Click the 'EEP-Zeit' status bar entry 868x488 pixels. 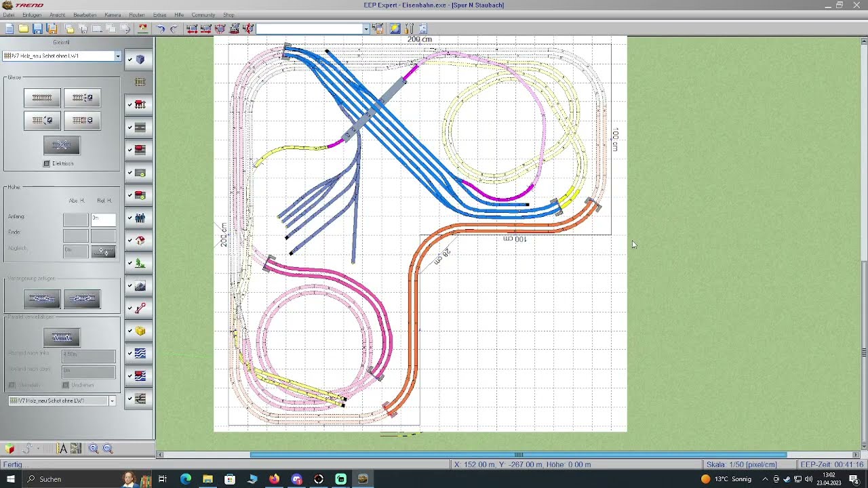tap(832, 464)
